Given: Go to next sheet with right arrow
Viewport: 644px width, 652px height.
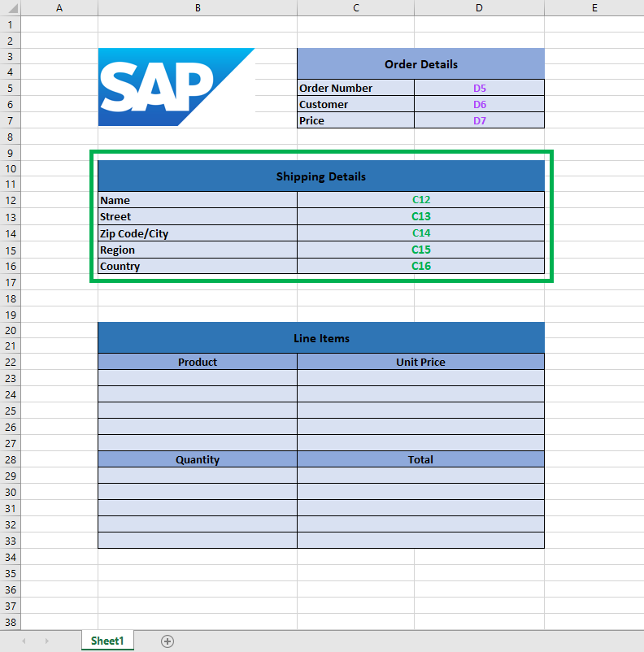Looking at the screenshot, I should 46,641.
